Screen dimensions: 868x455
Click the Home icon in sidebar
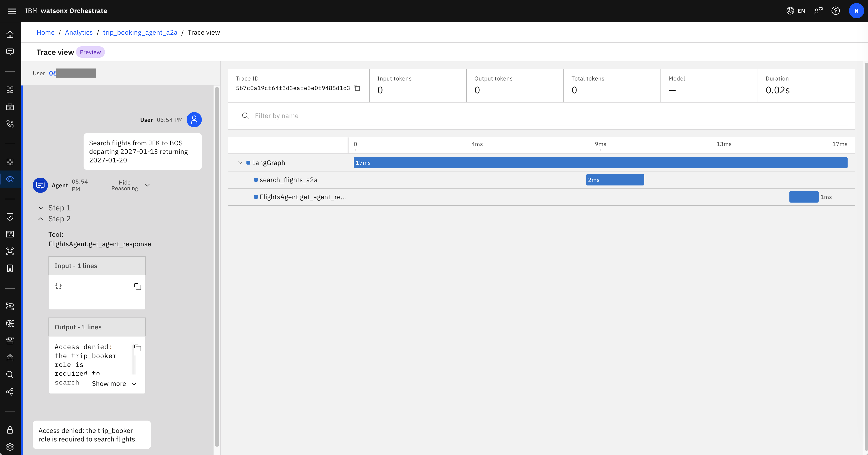(10, 34)
